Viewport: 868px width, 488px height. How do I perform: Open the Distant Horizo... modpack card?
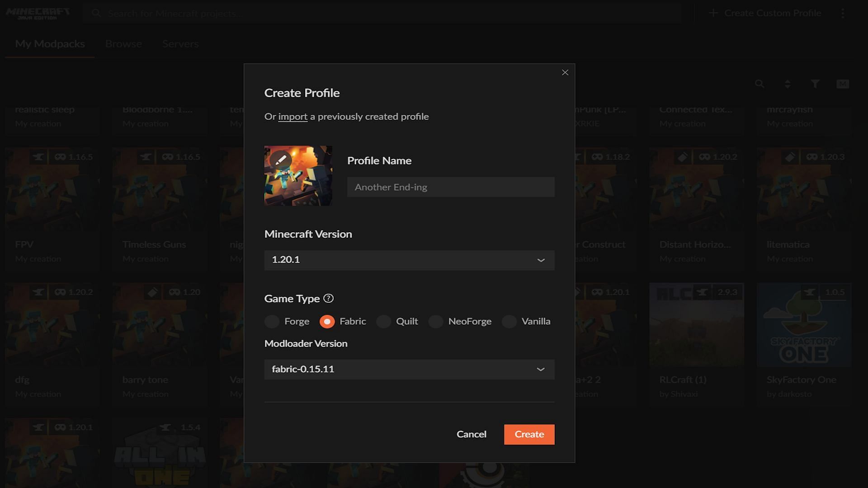click(697, 209)
